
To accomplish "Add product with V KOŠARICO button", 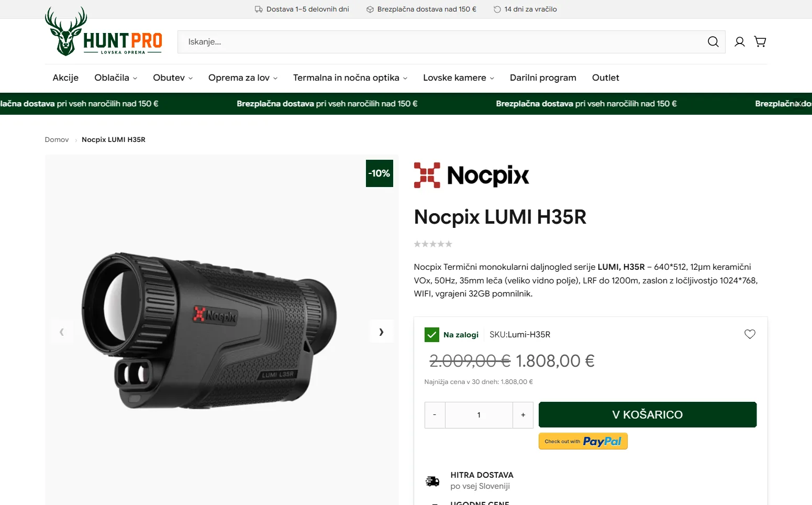I will tap(648, 415).
